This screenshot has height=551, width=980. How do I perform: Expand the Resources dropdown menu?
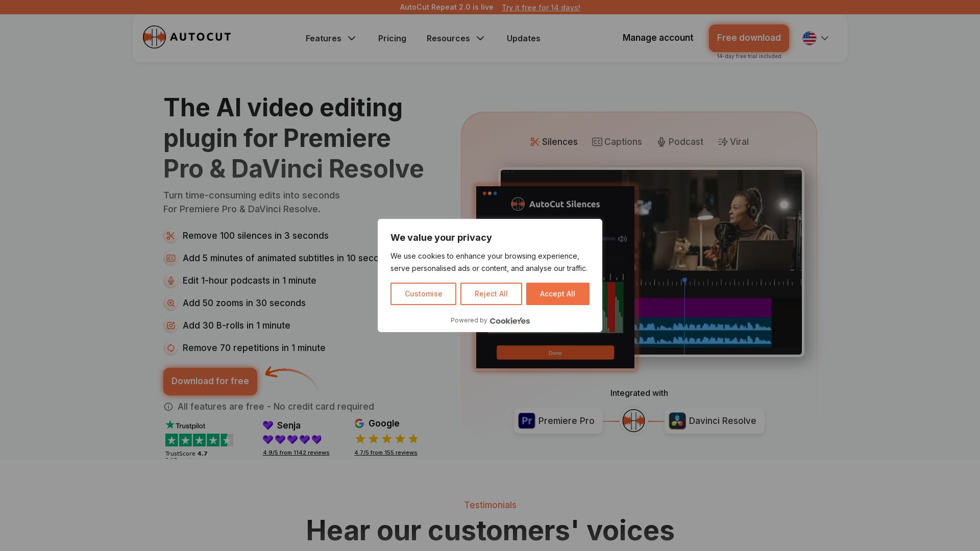pyautogui.click(x=455, y=38)
